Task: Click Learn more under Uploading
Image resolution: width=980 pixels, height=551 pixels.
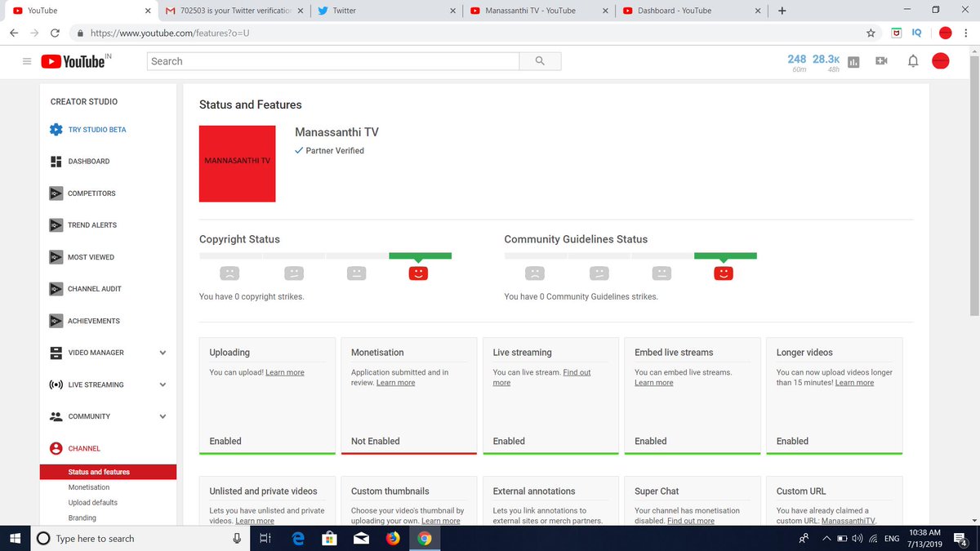Action: pos(285,372)
